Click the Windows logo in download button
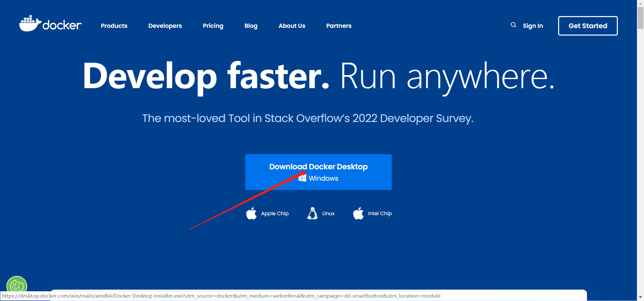The image size is (644, 301). [302, 178]
